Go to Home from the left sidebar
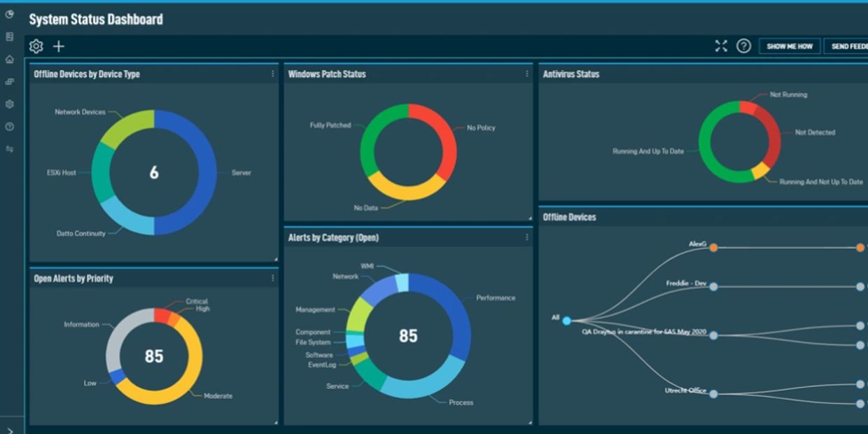 click(x=10, y=59)
